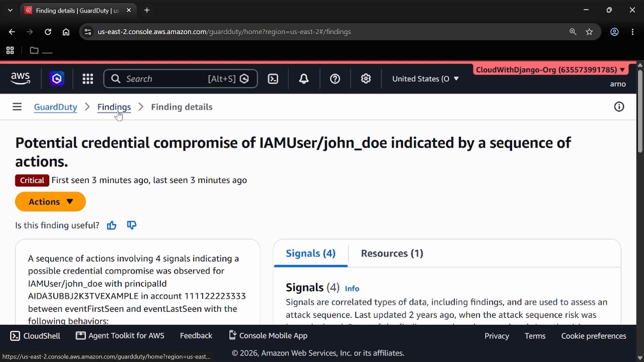
Task: Click the page vertical scrollbar thumb
Action: tap(640, 111)
